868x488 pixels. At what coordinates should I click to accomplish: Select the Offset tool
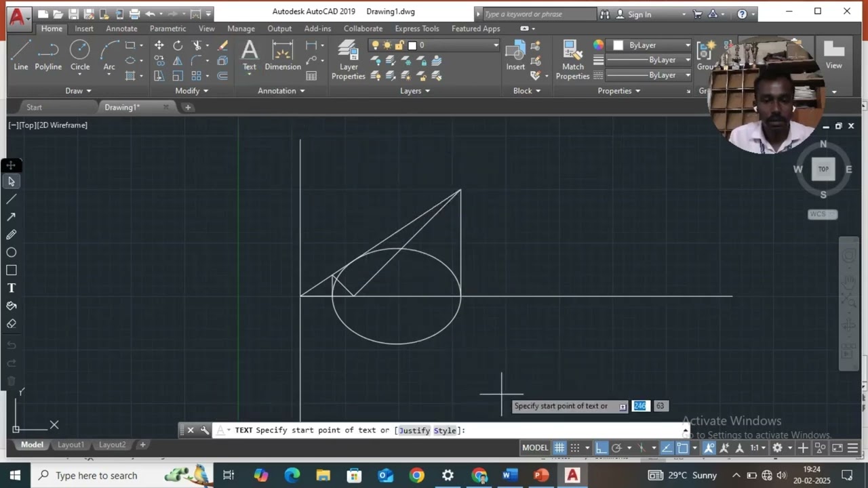click(x=222, y=76)
